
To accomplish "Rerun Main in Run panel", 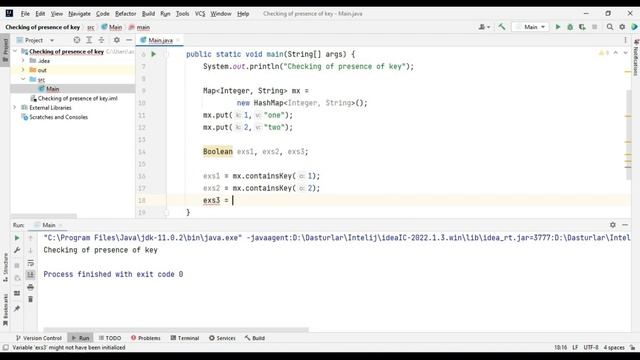I will (x=17, y=238).
